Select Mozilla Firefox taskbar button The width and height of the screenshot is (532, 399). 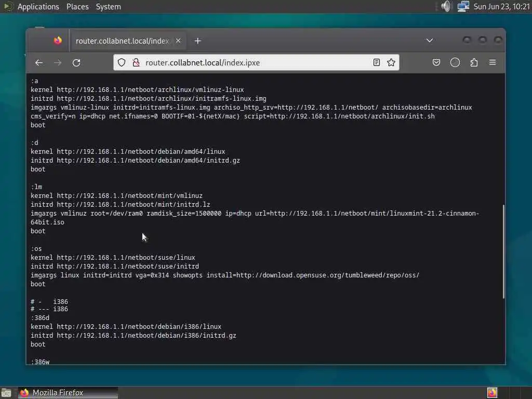68,393
